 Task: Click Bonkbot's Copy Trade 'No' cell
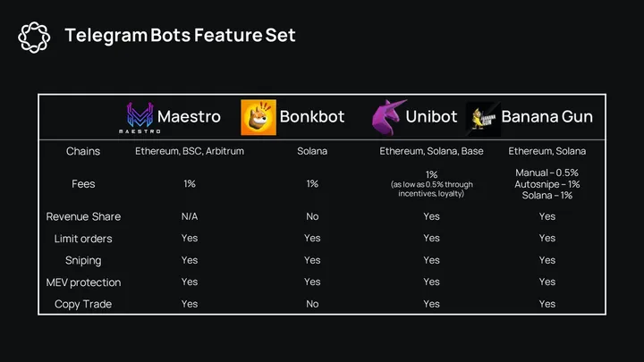tap(311, 304)
